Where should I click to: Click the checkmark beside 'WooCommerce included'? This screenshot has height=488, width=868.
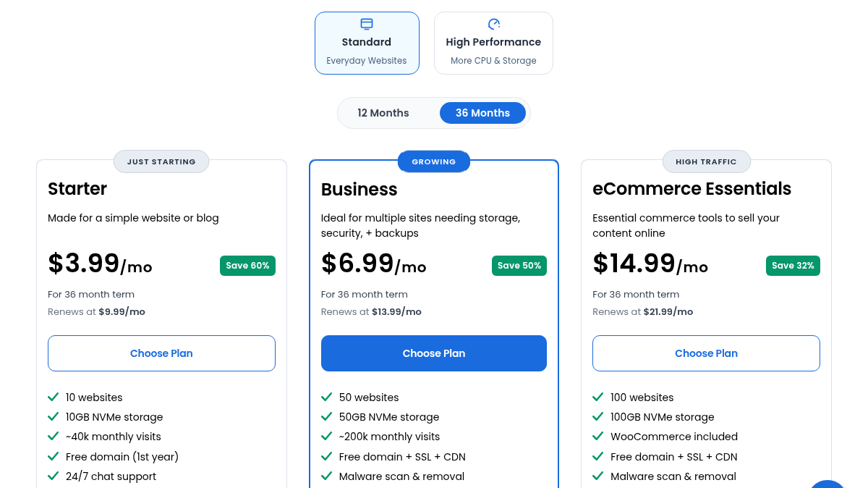pos(597,436)
